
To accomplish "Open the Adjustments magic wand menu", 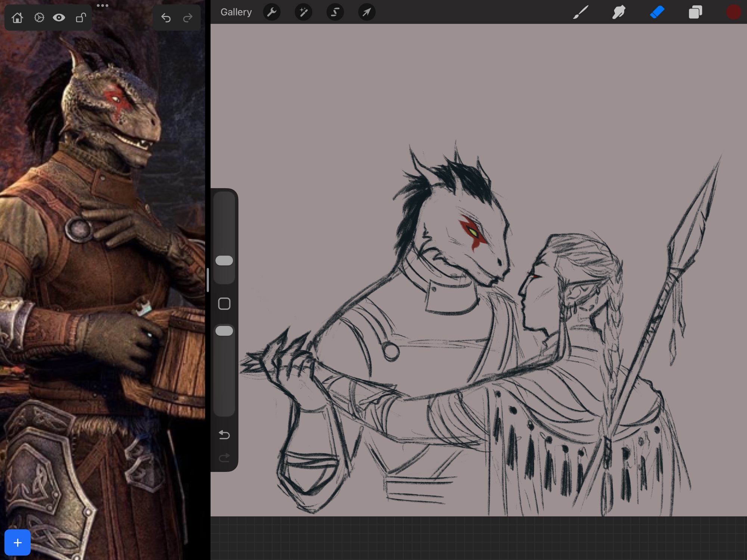I will tap(303, 12).
